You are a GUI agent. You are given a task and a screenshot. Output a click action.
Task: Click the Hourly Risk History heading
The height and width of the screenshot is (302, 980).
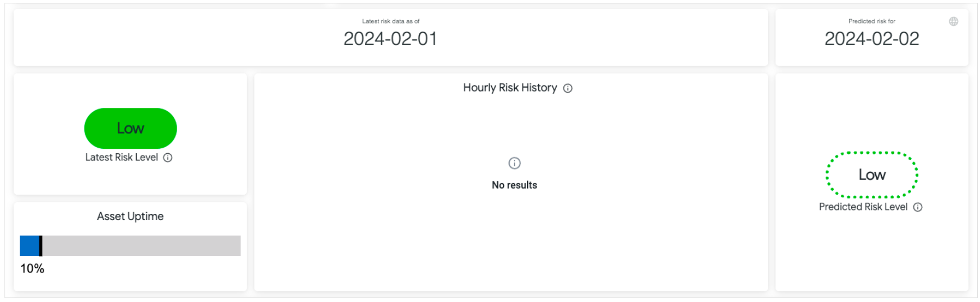[510, 88]
